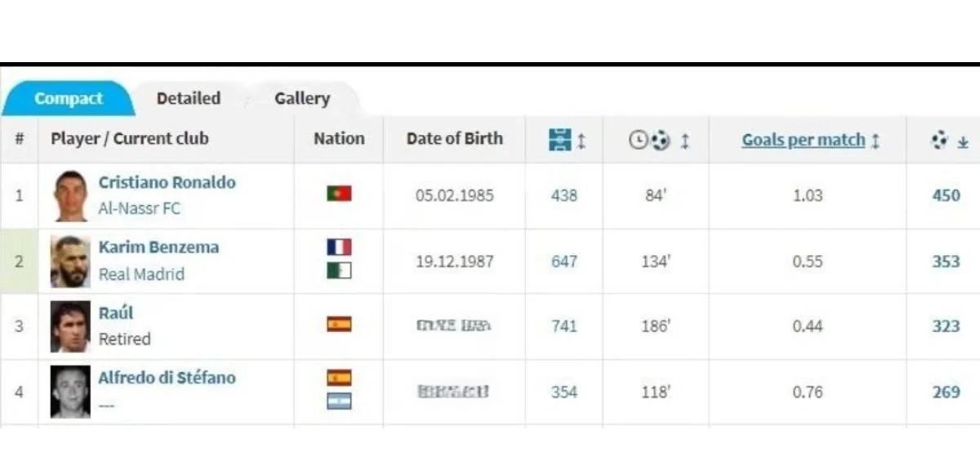Open Cristiano Ronaldo's player profile
The image size is (980, 466).
(167, 182)
